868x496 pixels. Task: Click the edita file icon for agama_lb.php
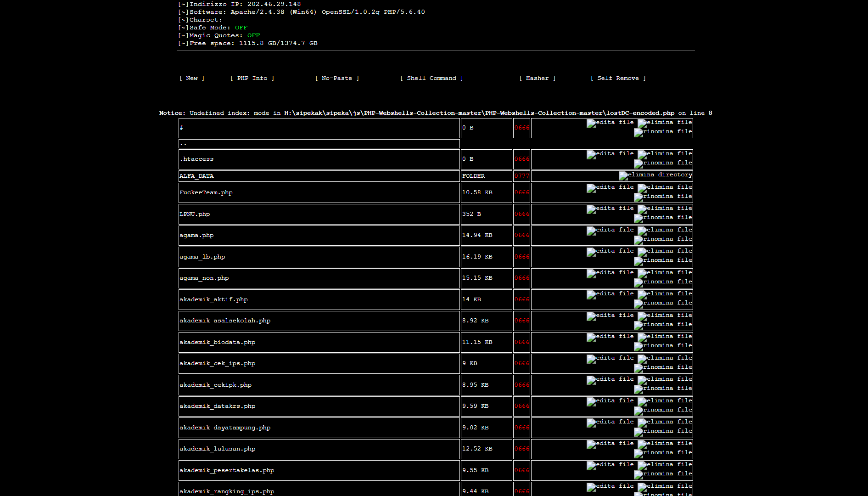click(x=610, y=251)
